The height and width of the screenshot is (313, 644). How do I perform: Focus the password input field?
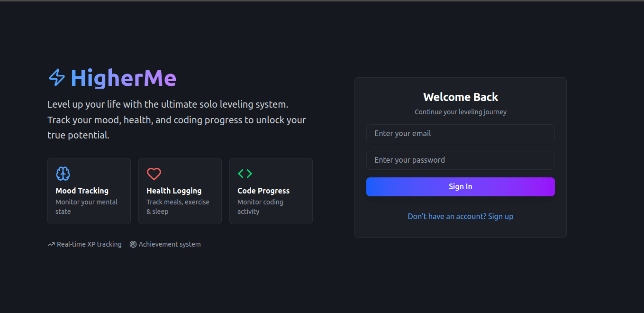(x=460, y=160)
